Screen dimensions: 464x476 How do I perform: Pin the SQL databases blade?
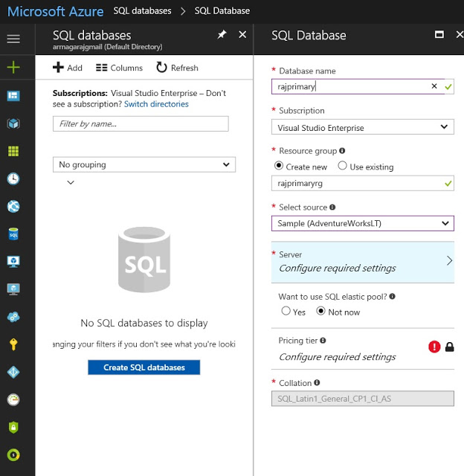click(x=222, y=35)
